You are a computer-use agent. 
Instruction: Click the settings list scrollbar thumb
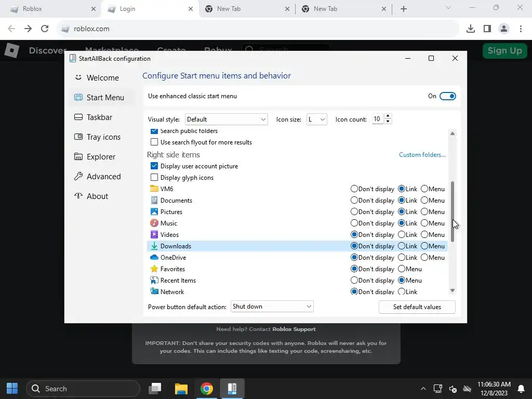tap(453, 212)
